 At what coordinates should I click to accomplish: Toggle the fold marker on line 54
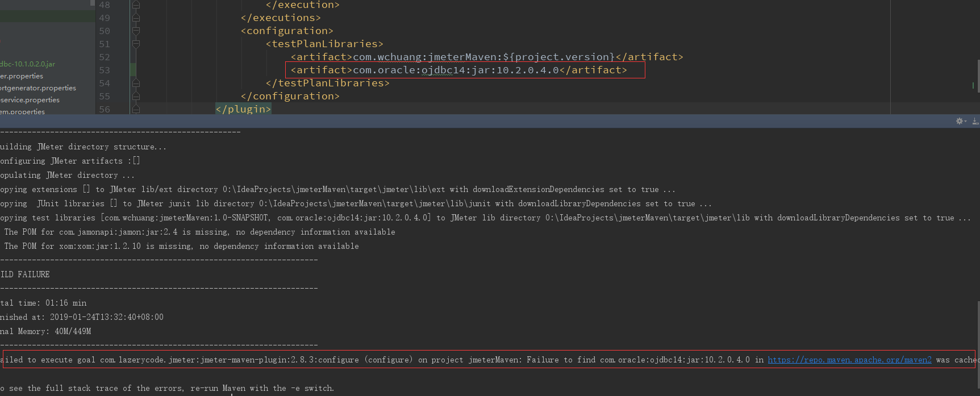136,84
